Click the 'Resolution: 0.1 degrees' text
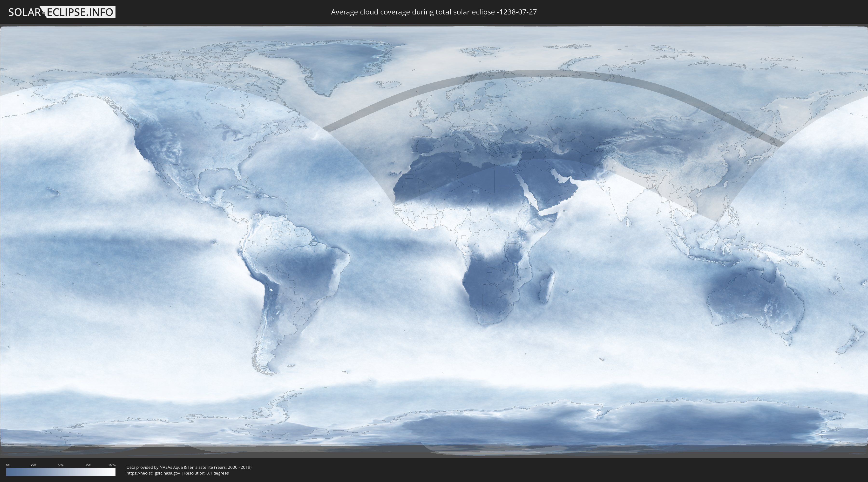The image size is (868, 482). click(x=206, y=473)
